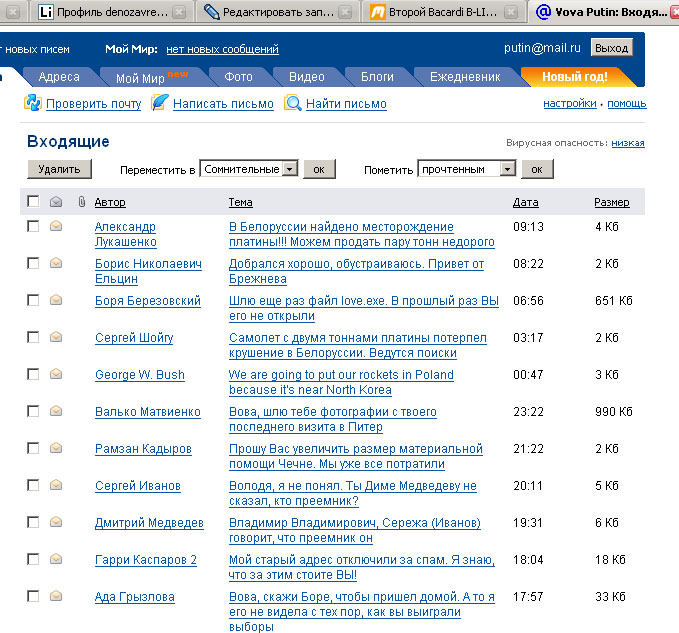Open the Блоги tab
This screenshot has width=679, height=633.
[x=377, y=77]
